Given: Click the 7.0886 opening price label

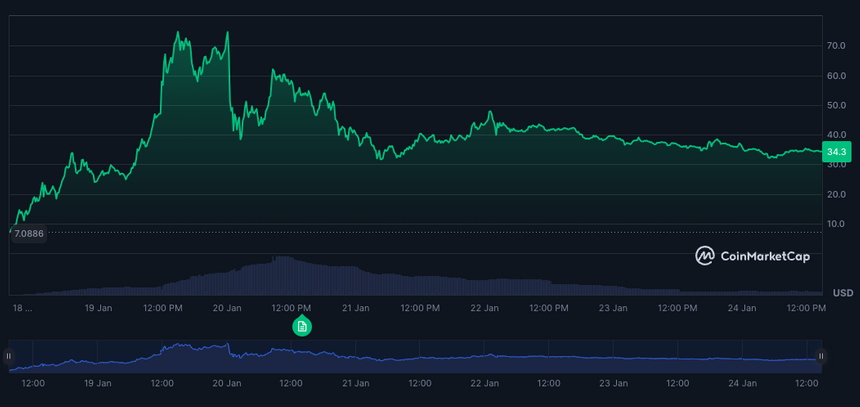Looking at the screenshot, I should pos(29,233).
